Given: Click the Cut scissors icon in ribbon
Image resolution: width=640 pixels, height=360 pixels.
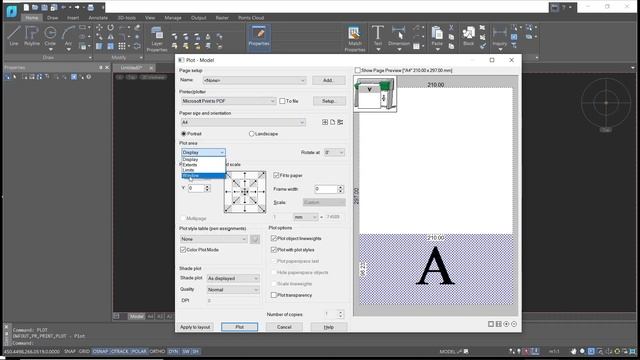Looking at the screenshot, I should coord(451,28).
